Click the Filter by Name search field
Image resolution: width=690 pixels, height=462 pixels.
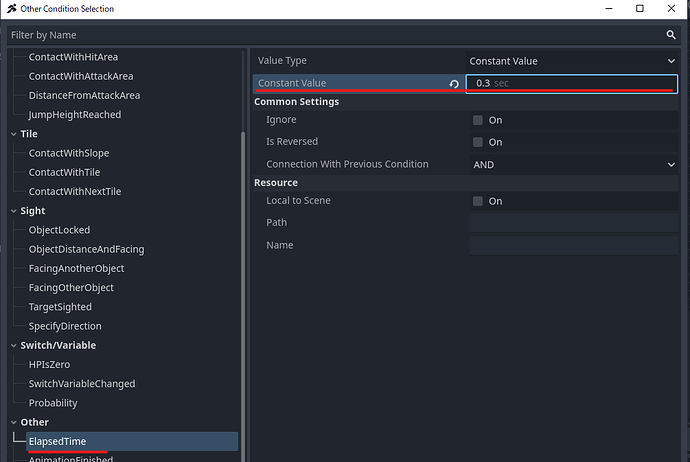[330, 34]
